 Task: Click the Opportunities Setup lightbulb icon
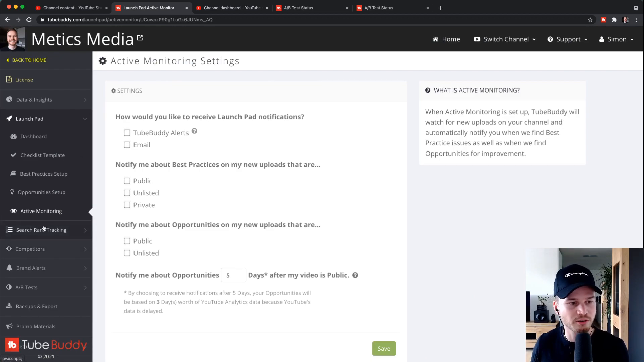coord(12,192)
